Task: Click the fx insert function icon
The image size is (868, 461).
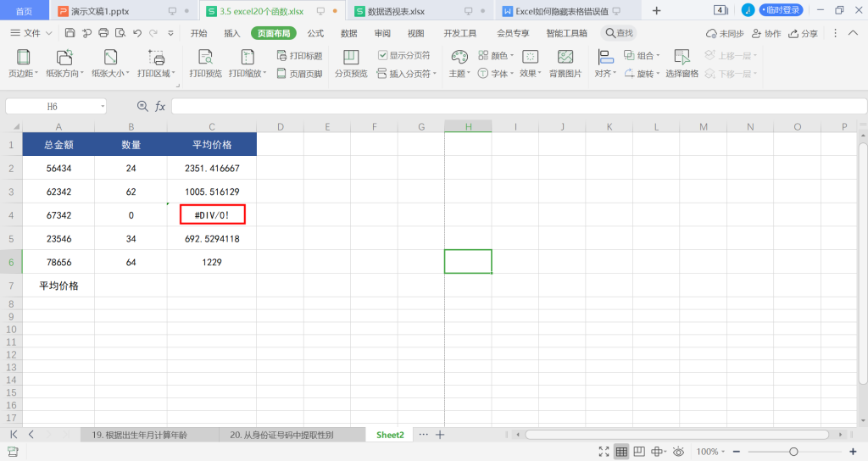Action: click(x=160, y=106)
